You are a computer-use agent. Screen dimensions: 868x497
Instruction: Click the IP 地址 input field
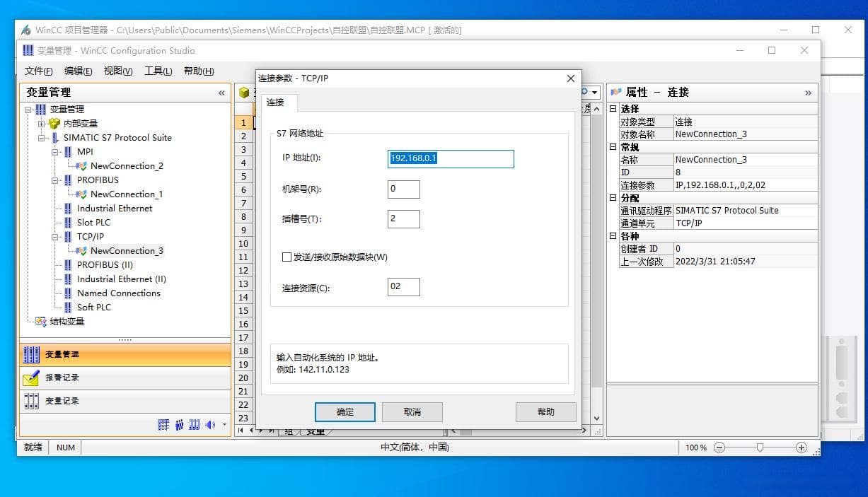(x=451, y=158)
